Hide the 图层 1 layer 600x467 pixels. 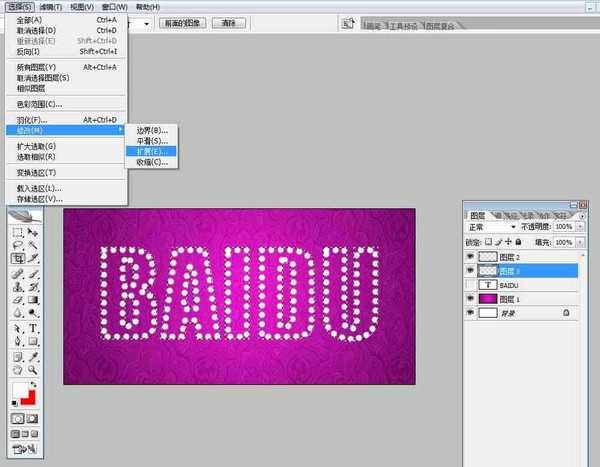pyautogui.click(x=471, y=299)
